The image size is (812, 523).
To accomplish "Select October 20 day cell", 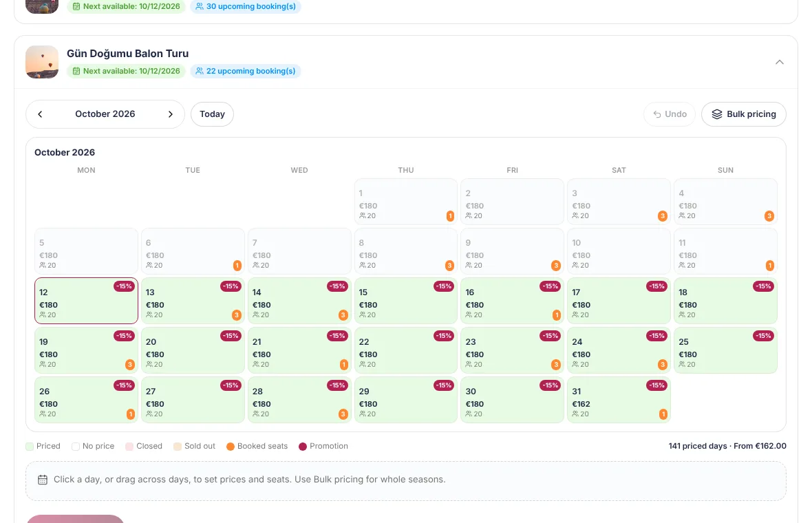I will point(193,350).
